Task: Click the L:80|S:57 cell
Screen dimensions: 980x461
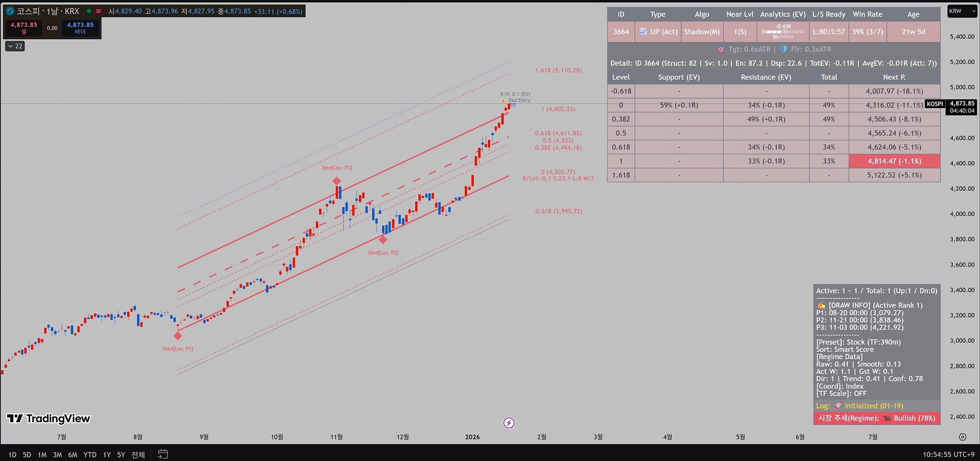Action: coord(829,32)
